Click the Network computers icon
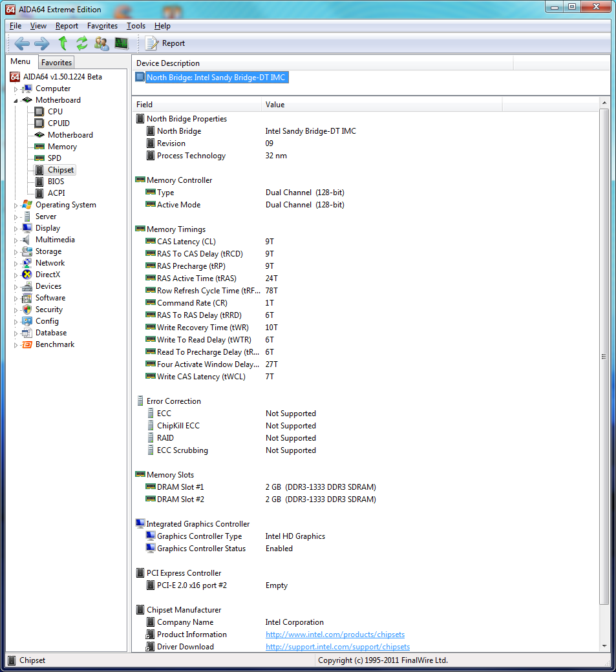This screenshot has width=616, height=672. coord(27,263)
